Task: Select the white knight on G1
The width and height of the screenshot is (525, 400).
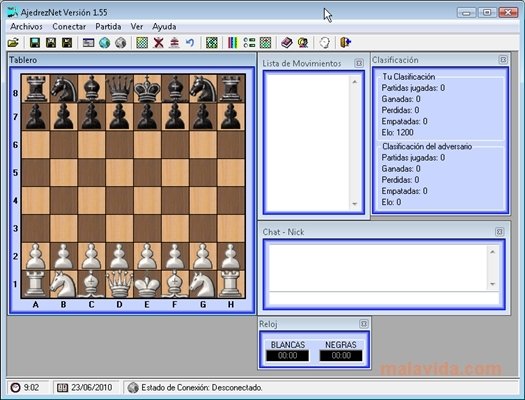Action: [203, 284]
